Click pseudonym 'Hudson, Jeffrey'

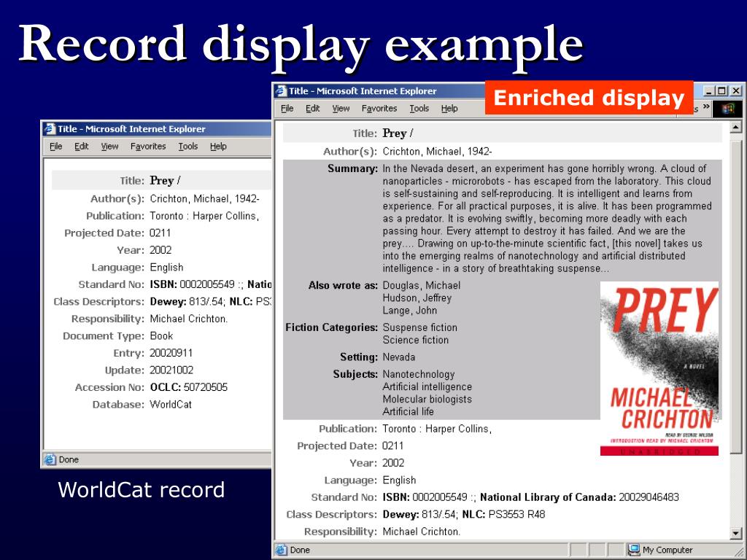coord(417,298)
